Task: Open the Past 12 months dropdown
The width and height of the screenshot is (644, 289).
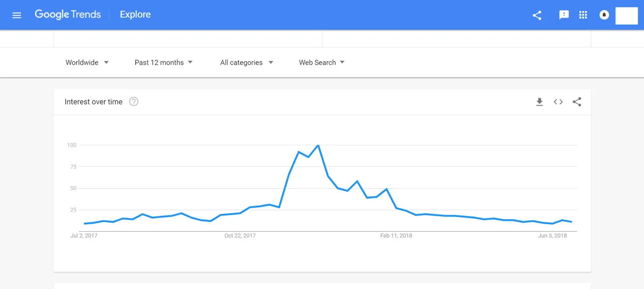Action: pos(164,62)
